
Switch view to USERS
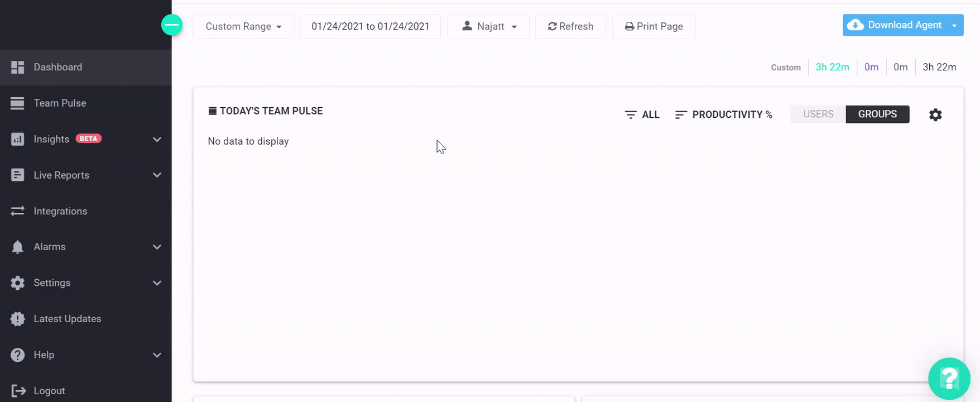818,114
